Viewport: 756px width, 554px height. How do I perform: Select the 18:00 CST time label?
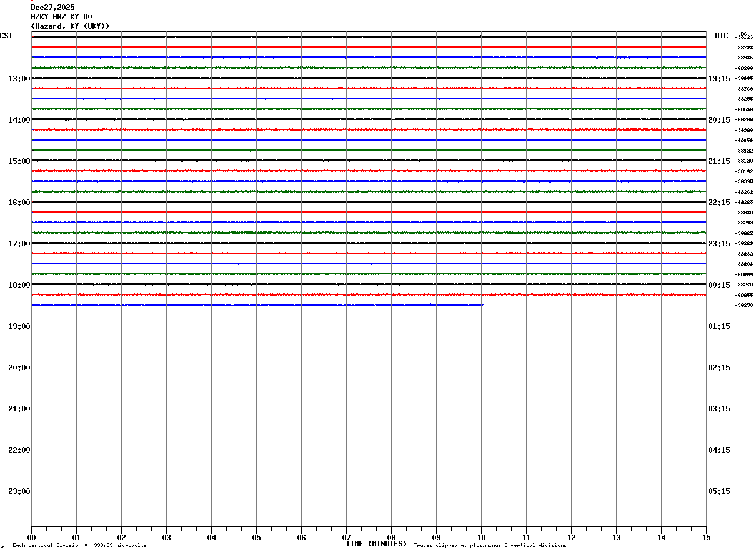click(19, 285)
